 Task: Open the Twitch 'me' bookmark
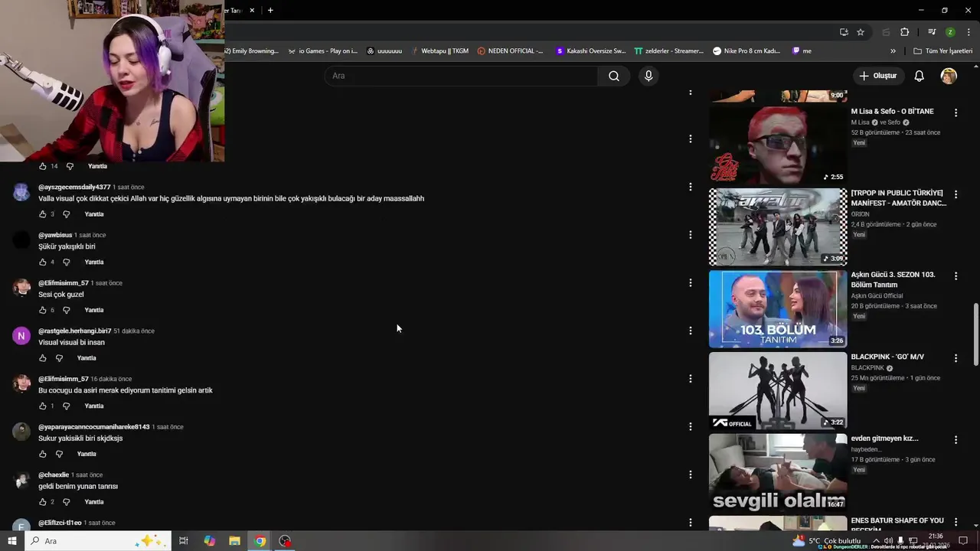point(802,51)
